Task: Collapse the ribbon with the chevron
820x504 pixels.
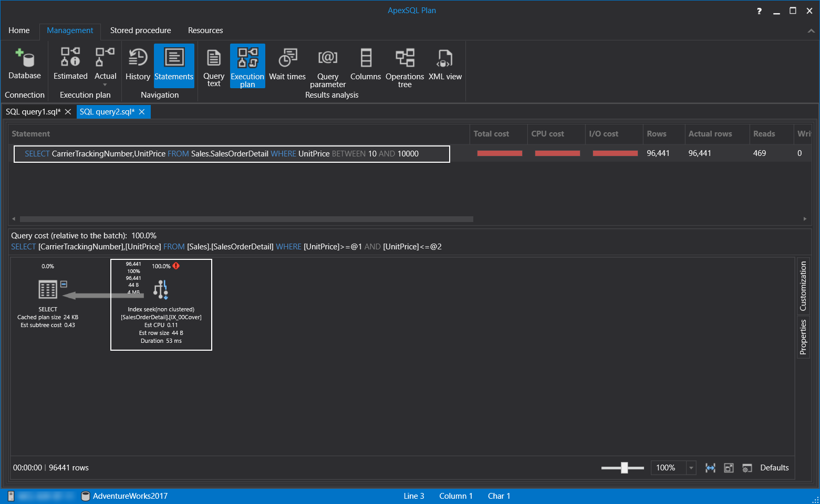Action: coord(811,31)
